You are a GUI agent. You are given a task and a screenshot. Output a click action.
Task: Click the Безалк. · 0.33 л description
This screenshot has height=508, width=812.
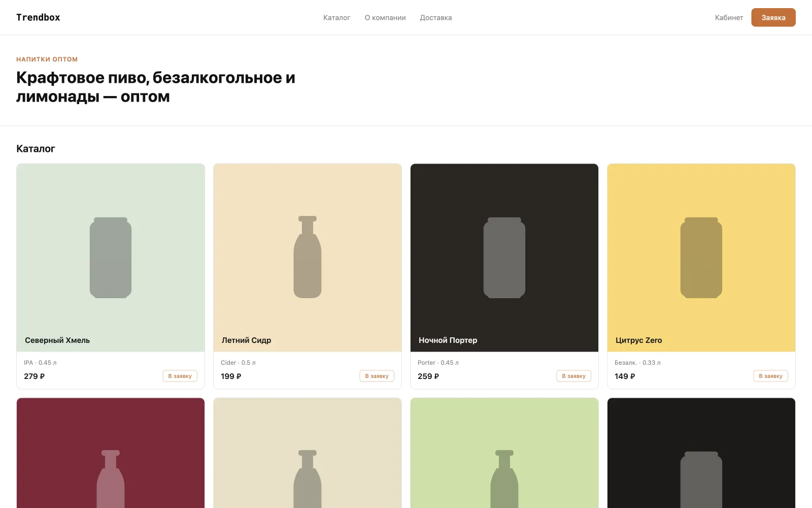(x=637, y=363)
